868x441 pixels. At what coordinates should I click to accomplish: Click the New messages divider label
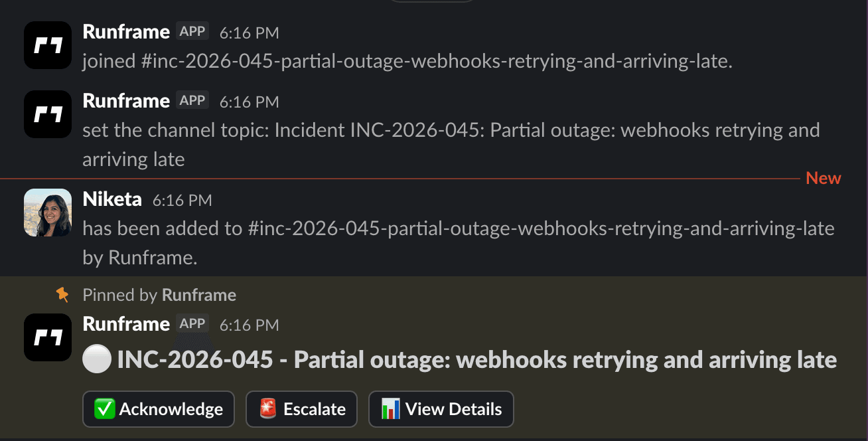click(823, 178)
